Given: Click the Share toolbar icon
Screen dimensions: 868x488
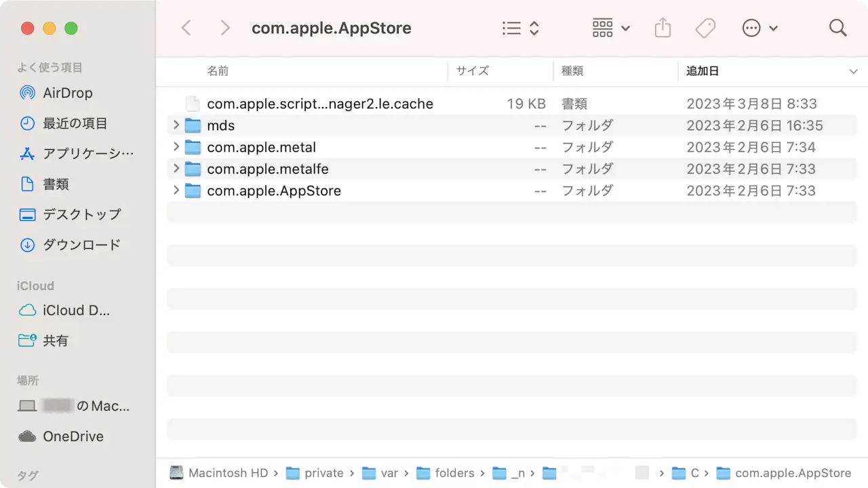Looking at the screenshot, I should (663, 28).
